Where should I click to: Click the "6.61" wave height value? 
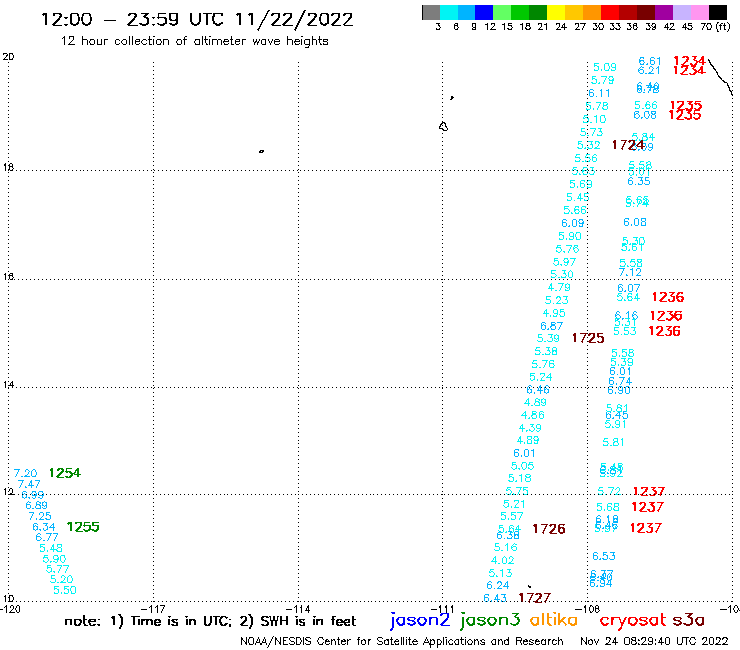click(x=650, y=61)
